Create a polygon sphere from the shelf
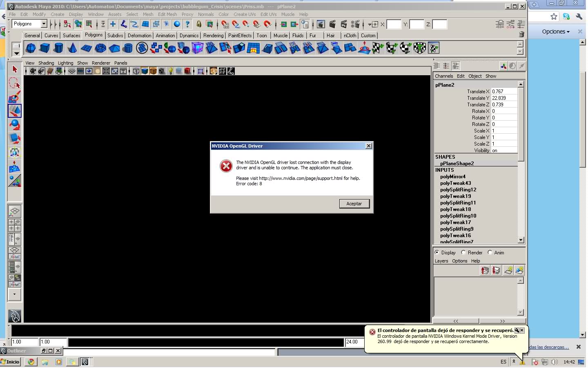 click(31, 48)
